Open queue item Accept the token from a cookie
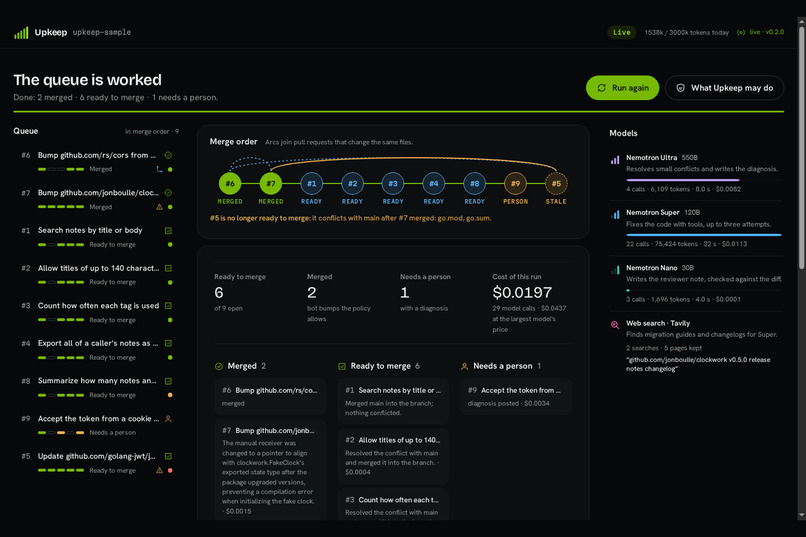Screen dimensions: 806x537 click(x=97, y=425)
